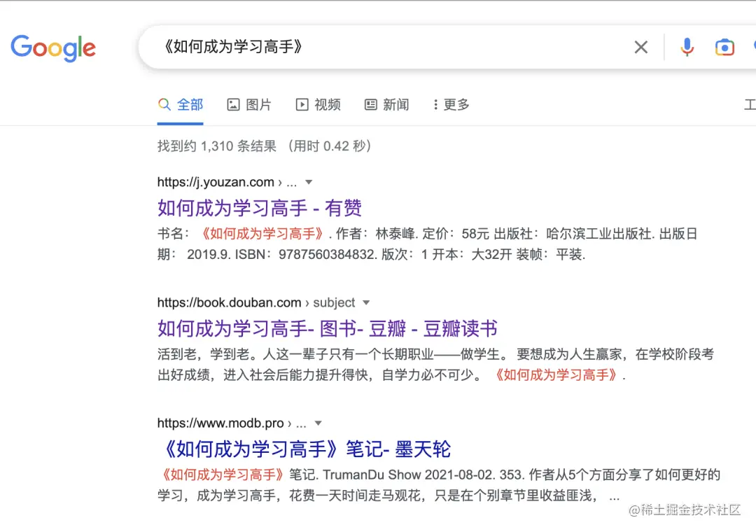Click the picture icon beside 图片
This screenshot has height=532, width=756.
click(233, 104)
